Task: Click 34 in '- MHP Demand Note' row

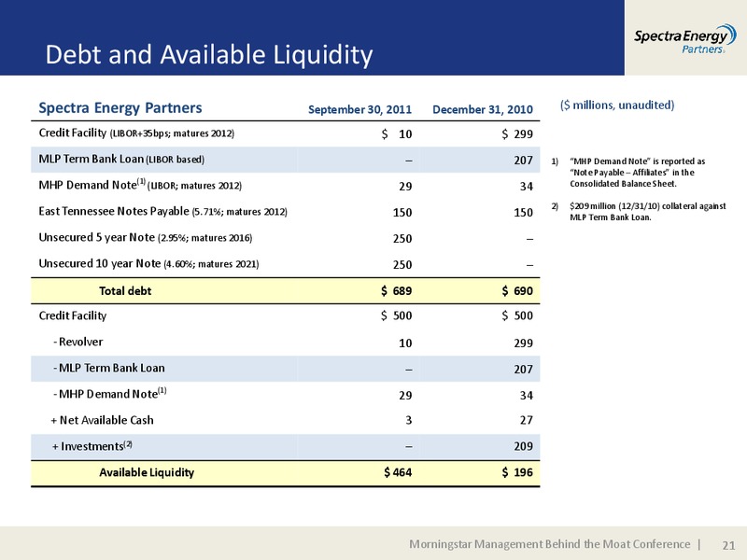Action: point(526,396)
